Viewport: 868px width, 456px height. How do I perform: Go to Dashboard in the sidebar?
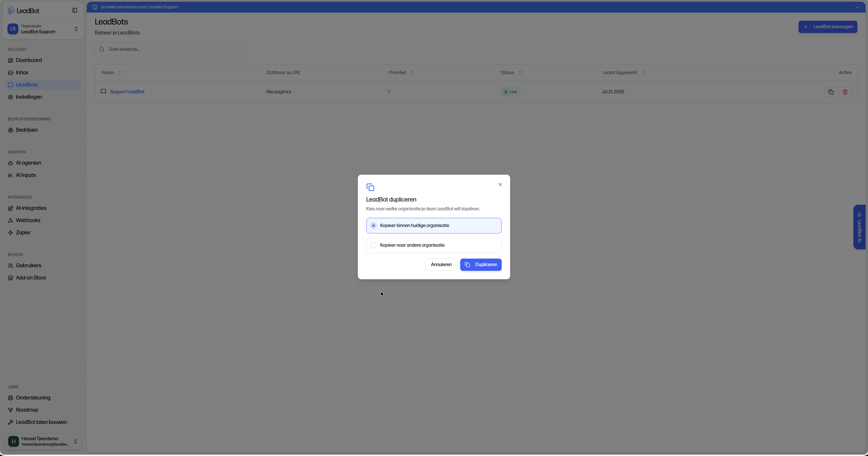click(x=43, y=60)
